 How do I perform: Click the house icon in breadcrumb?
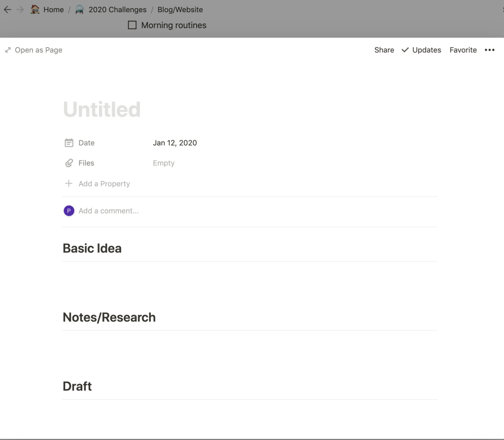(x=35, y=9)
